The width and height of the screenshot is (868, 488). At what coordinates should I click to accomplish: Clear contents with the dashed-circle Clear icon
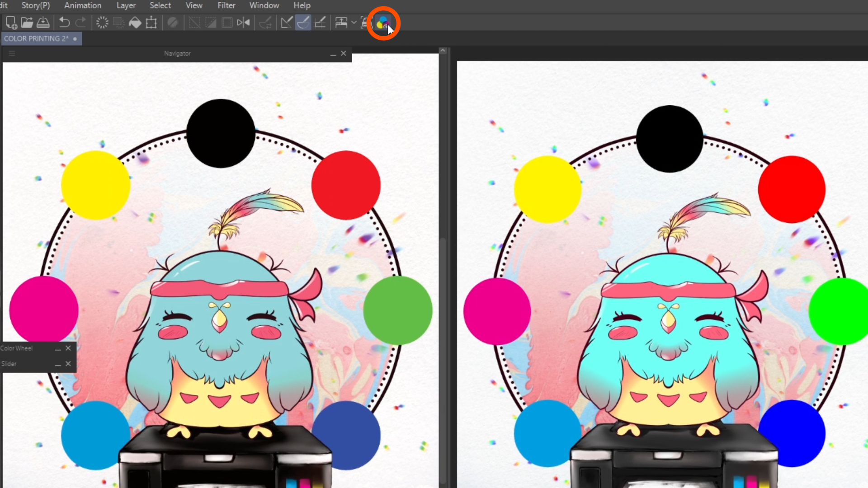[x=102, y=23]
